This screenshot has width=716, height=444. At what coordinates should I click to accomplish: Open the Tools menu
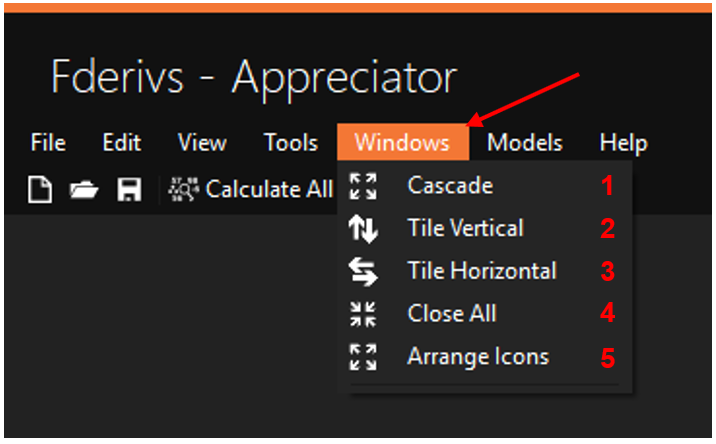[291, 143]
